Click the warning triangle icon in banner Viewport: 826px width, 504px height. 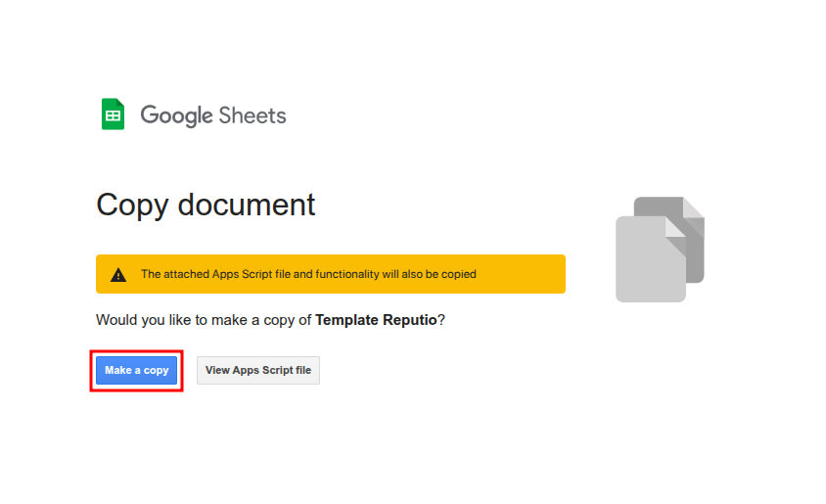coord(118,275)
